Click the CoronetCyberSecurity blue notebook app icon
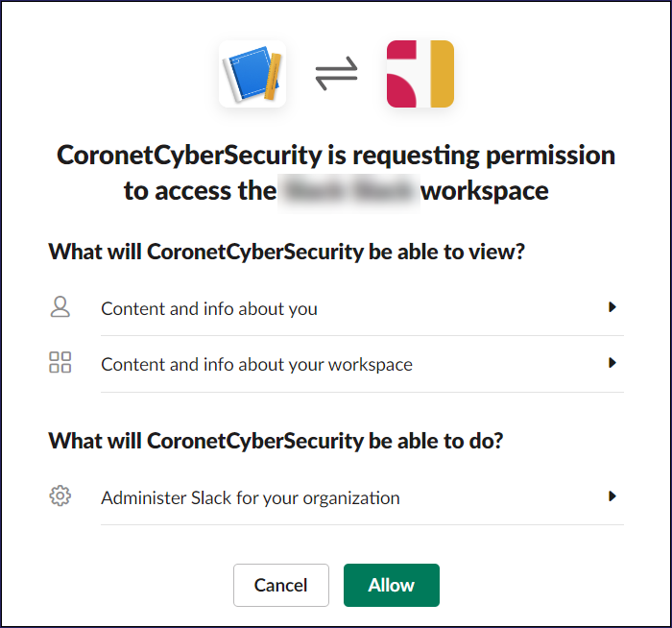The image size is (672, 628). coord(252,73)
